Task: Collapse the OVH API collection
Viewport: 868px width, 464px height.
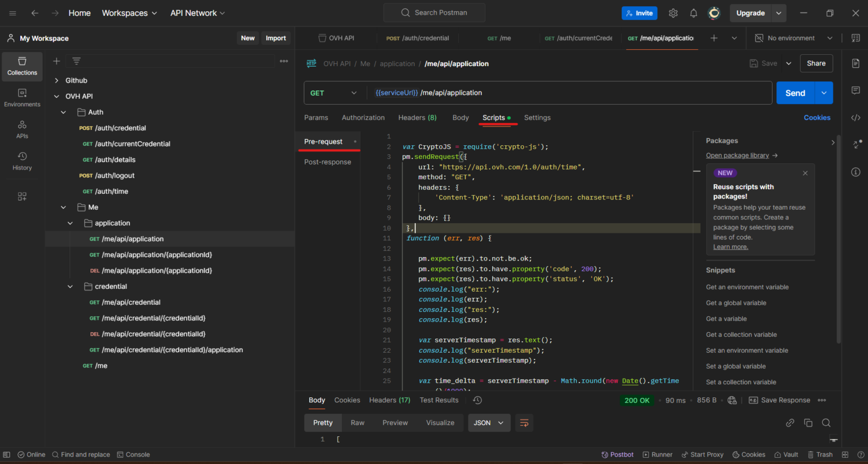Action: tap(56, 96)
